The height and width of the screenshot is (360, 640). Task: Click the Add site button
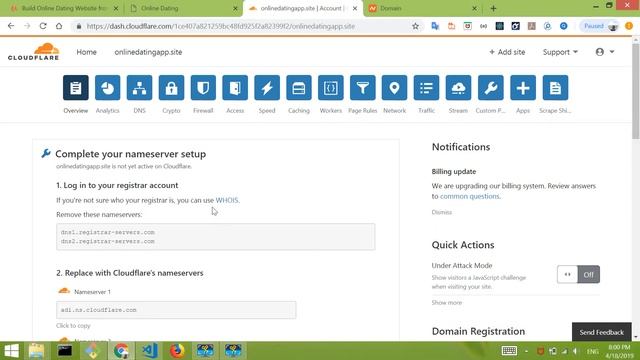pyautogui.click(x=507, y=52)
